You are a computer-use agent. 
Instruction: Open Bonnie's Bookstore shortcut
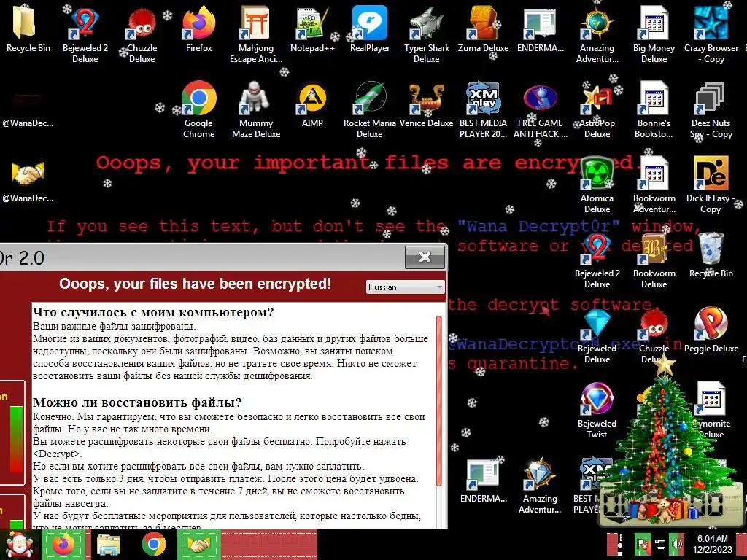pyautogui.click(x=654, y=109)
